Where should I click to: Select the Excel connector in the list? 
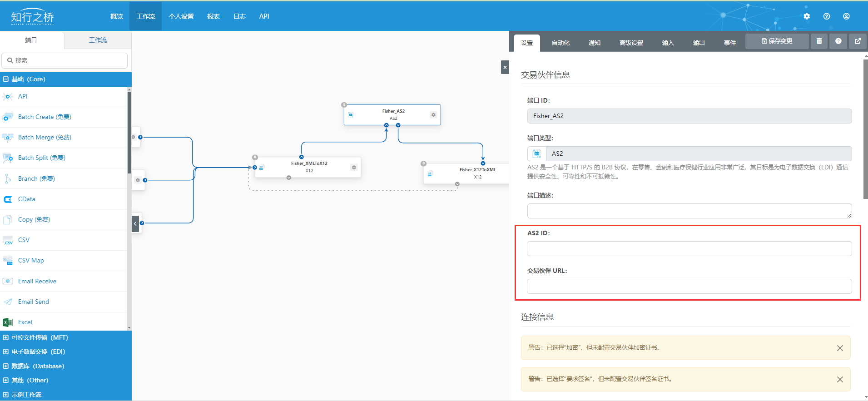click(x=25, y=322)
